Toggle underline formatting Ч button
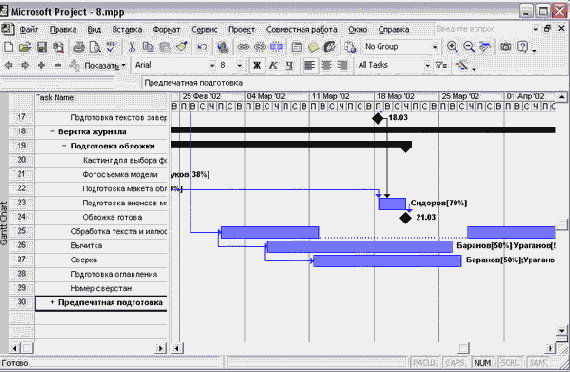Screen dimensions: 570x372 point(289,65)
